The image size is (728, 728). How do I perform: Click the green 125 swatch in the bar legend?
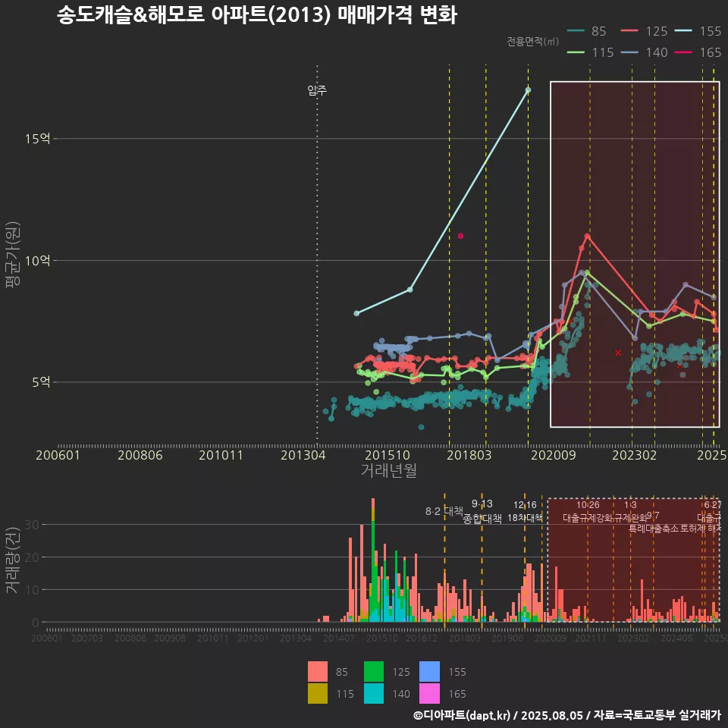[x=374, y=672]
